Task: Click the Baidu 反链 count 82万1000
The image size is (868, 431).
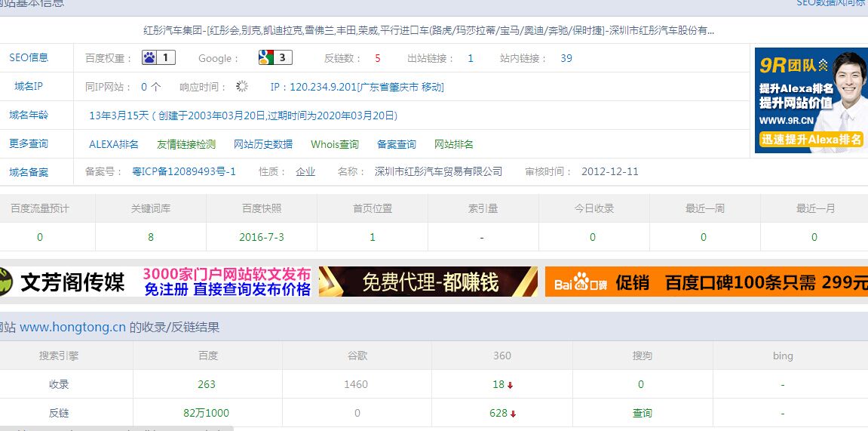Action: [207, 414]
